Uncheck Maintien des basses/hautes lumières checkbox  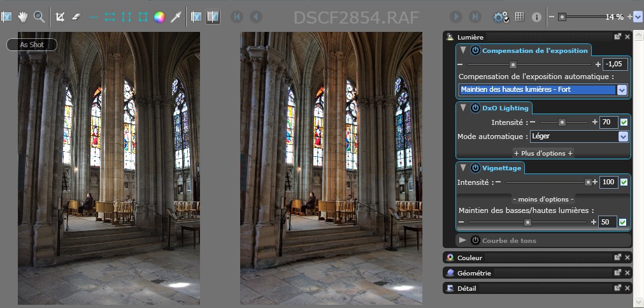(x=622, y=222)
